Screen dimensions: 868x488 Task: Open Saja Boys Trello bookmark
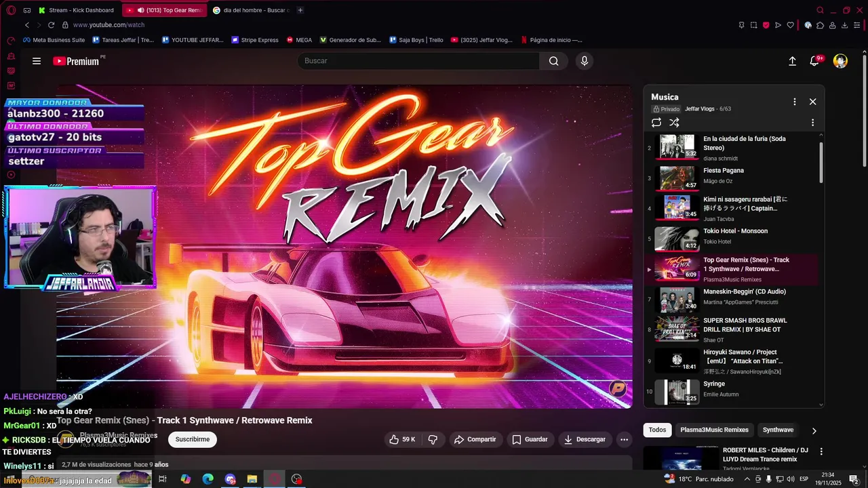(x=416, y=40)
